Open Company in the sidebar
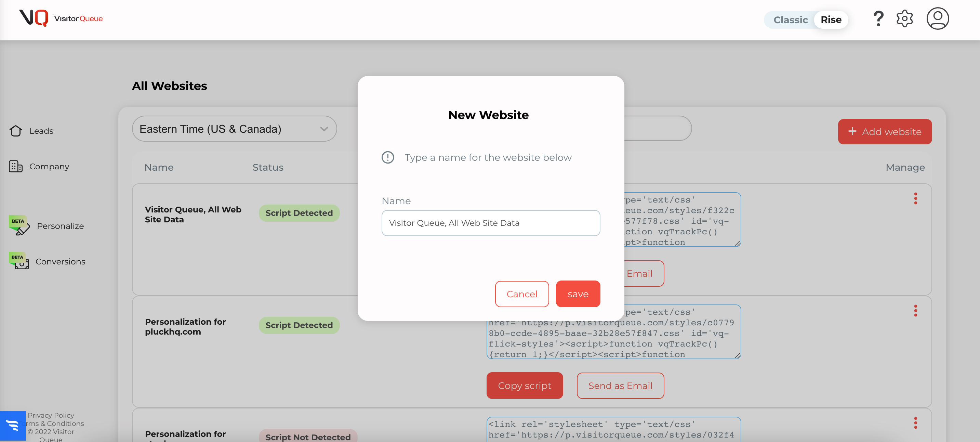The image size is (980, 442). point(49,166)
